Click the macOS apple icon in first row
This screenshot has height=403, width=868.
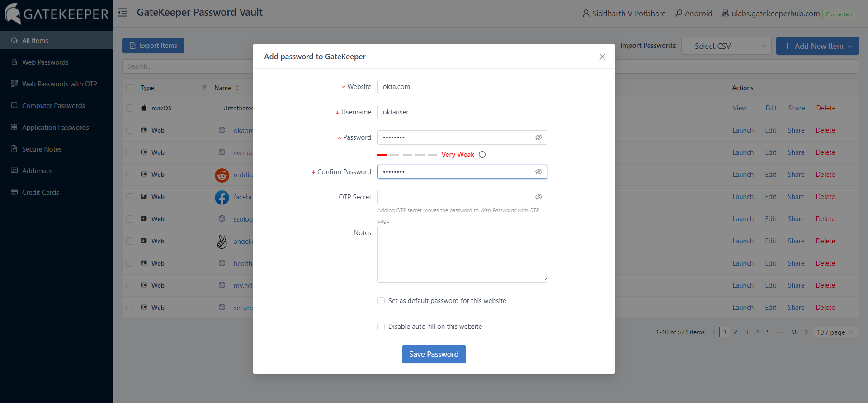(144, 108)
